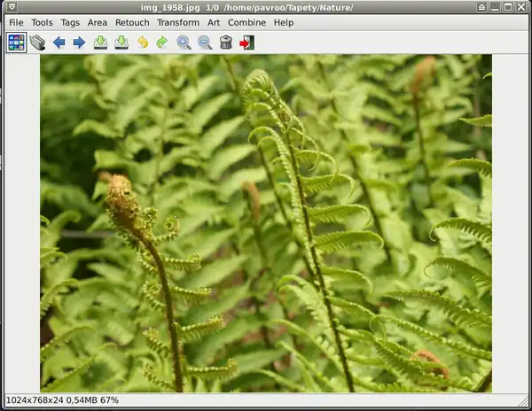Open the thumbnail gallery view icon
532x411 pixels.
click(x=16, y=43)
